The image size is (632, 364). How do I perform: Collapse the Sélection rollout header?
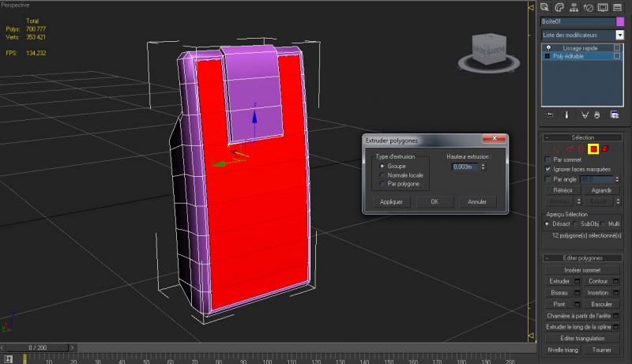(x=582, y=137)
